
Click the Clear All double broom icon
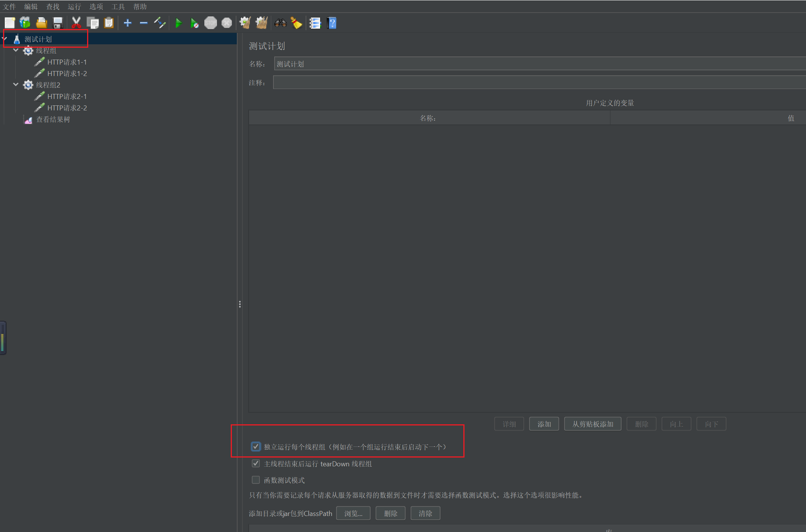pos(262,23)
